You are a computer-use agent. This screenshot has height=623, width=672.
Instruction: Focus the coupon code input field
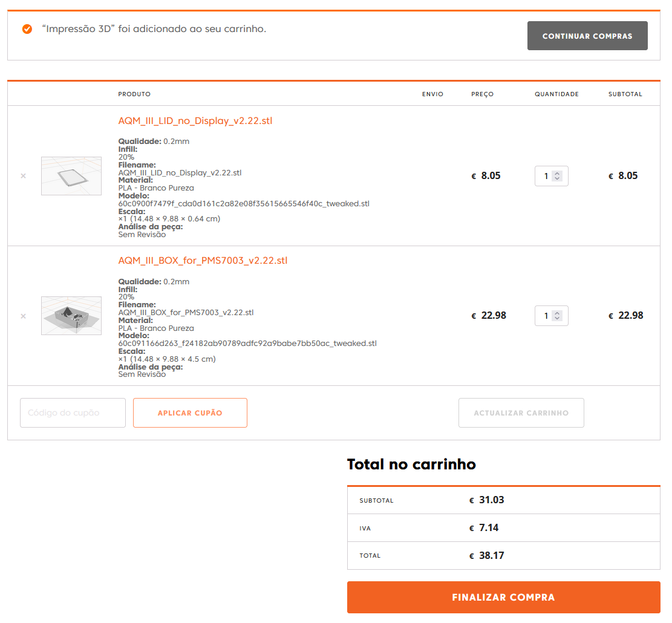[73, 413]
